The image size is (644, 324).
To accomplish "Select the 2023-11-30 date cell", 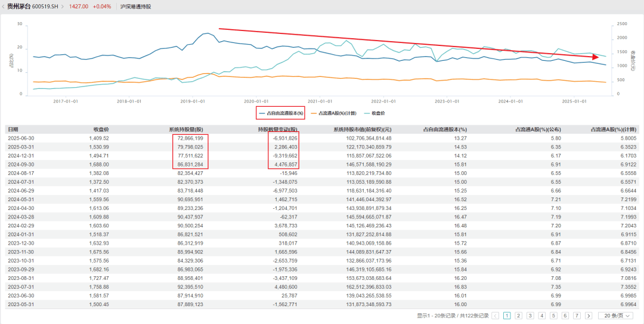I will (20, 252).
